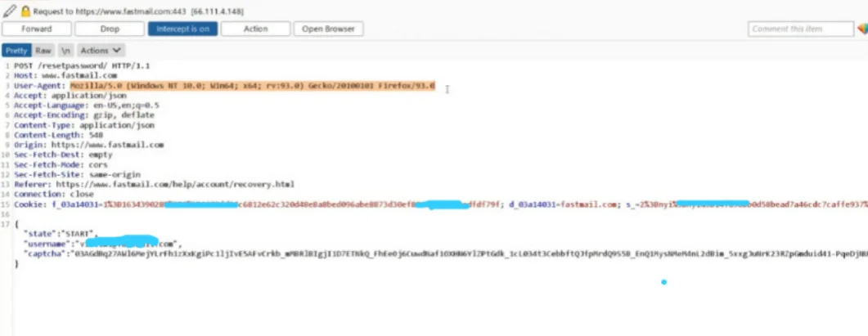Click the Sec-Fetch-Site: same-origin line
The image size is (868, 336).
pyautogui.click(x=77, y=175)
